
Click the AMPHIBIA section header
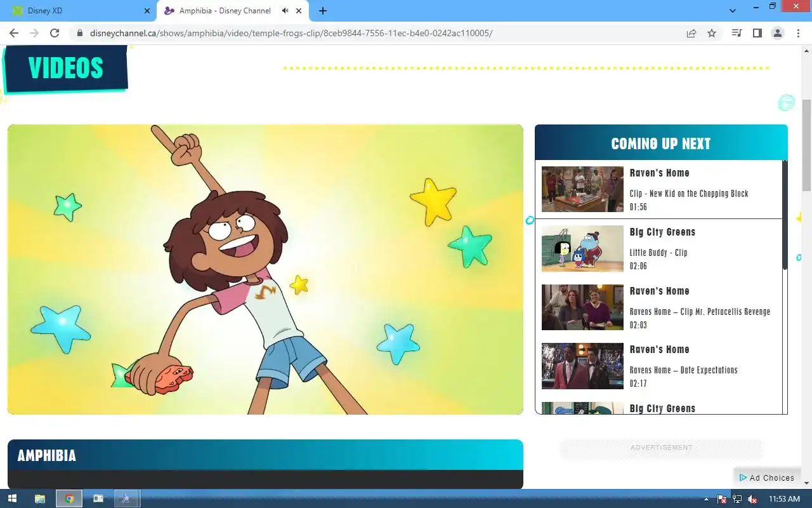pyautogui.click(x=265, y=455)
